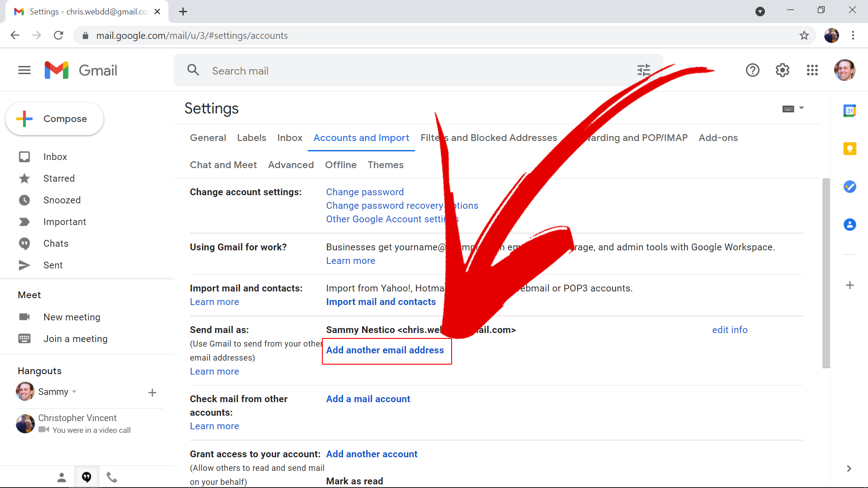Image resolution: width=868 pixels, height=488 pixels.
Task: Collapse the side panel chevron
Action: pyautogui.click(x=849, y=469)
